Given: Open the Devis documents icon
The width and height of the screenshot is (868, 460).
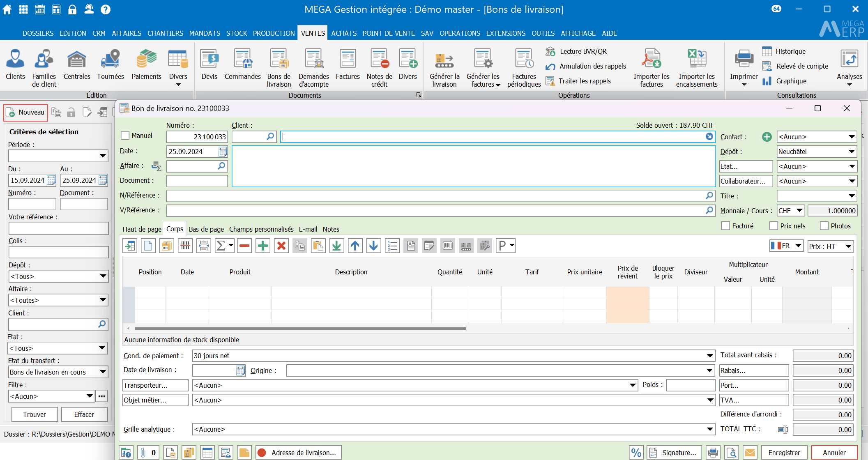Looking at the screenshot, I should [x=209, y=64].
